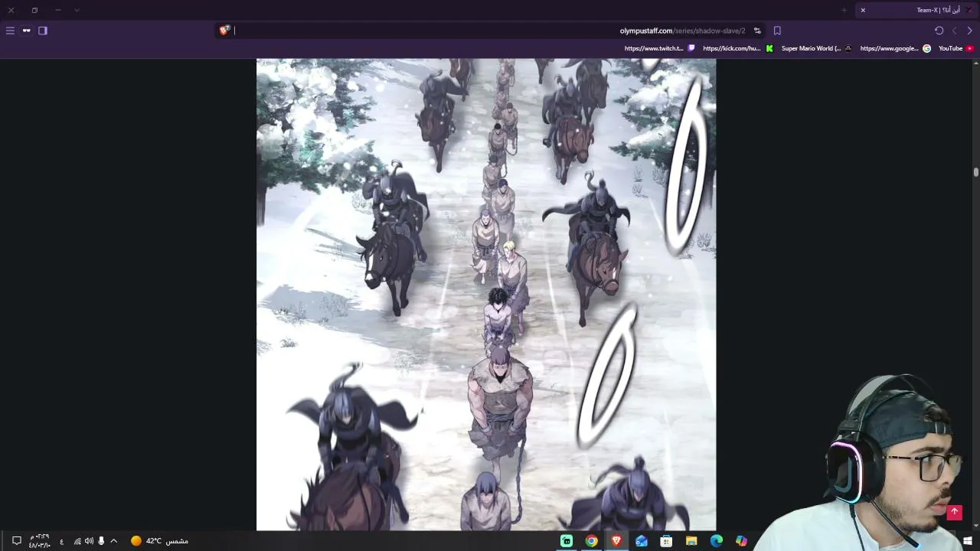Open Microsoft Edge from the taskbar
This screenshot has height=551, width=980.
click(717, 541)
